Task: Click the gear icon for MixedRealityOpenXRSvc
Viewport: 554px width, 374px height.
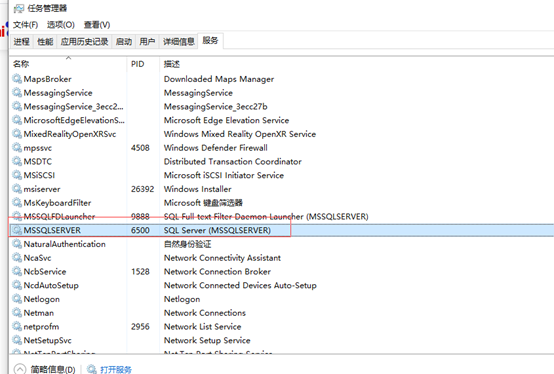Action: 17,133
